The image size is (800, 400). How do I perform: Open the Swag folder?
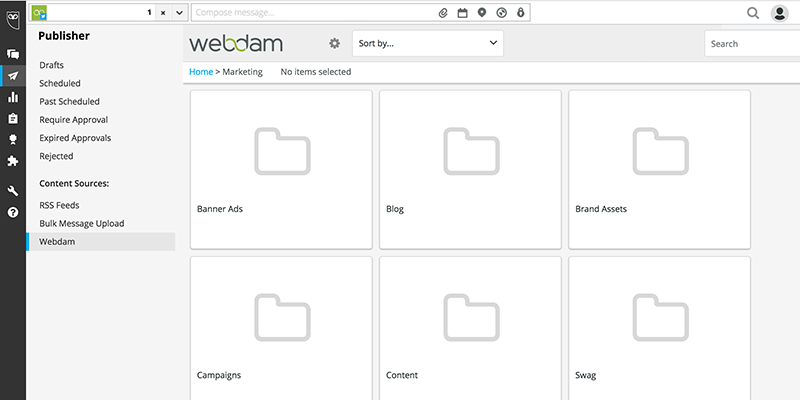click(660, 329)
